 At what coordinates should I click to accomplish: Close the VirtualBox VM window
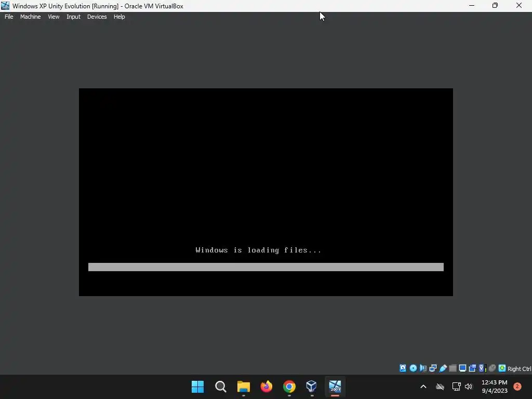[x=519, y=5]
